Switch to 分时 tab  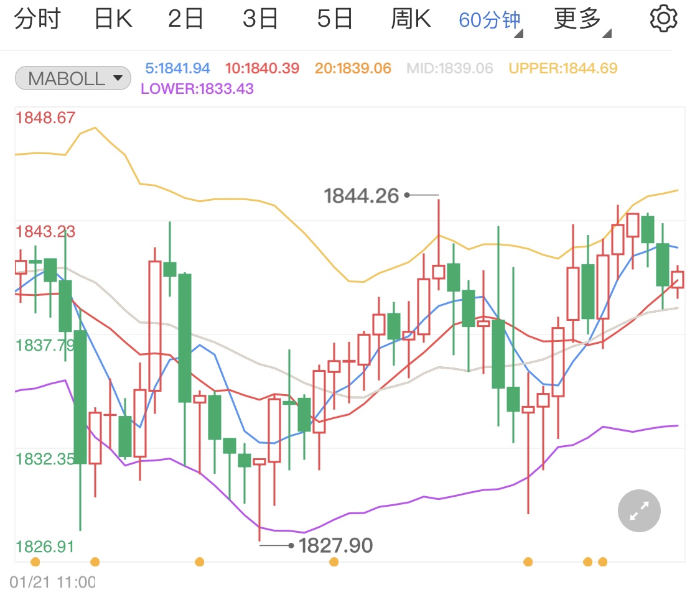pyautogui.click(x=37, y=19)
